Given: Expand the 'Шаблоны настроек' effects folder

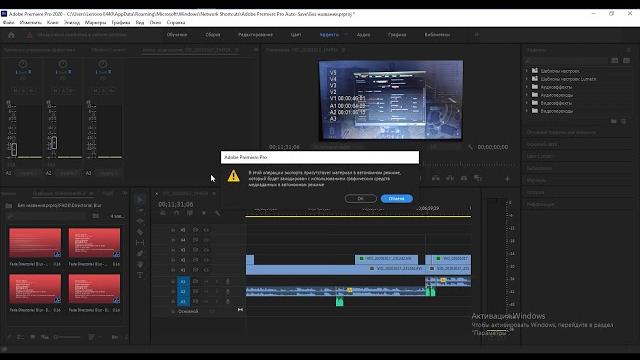Looking at the screenshot, I should coord(527,71).
